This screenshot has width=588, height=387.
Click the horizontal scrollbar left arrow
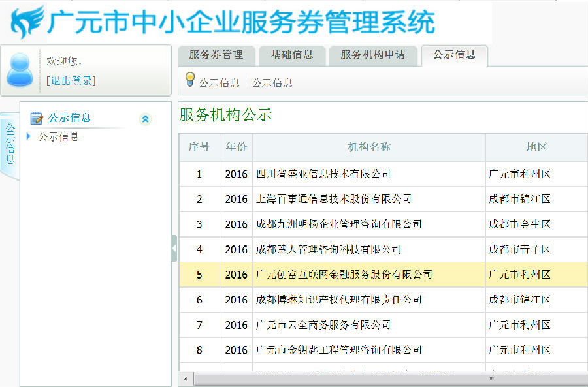point(186,379)
